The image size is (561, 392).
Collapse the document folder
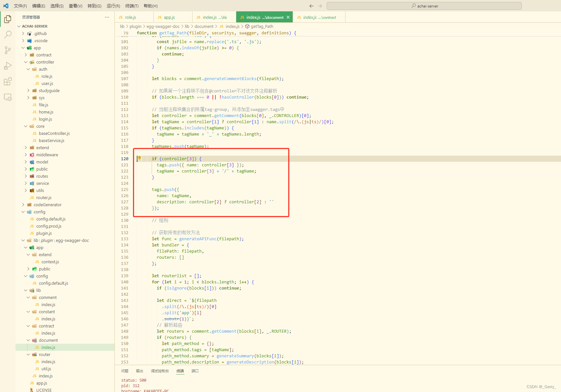(65, 340)
